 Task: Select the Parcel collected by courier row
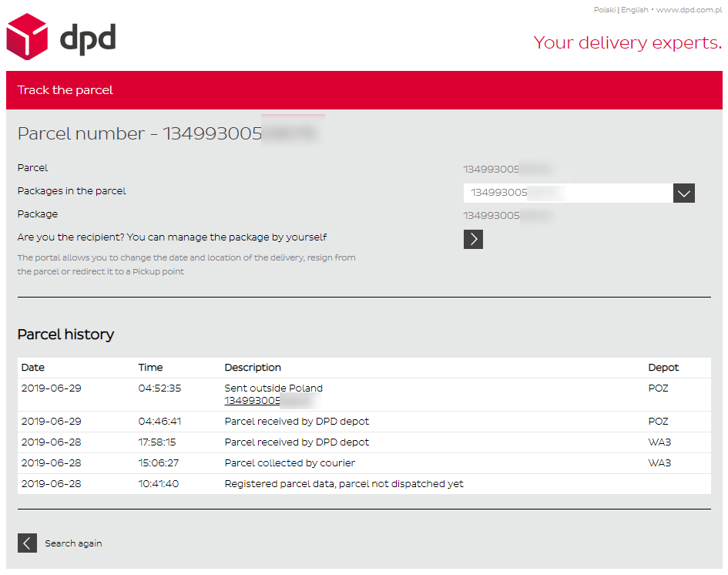click(x=290, y=463)
